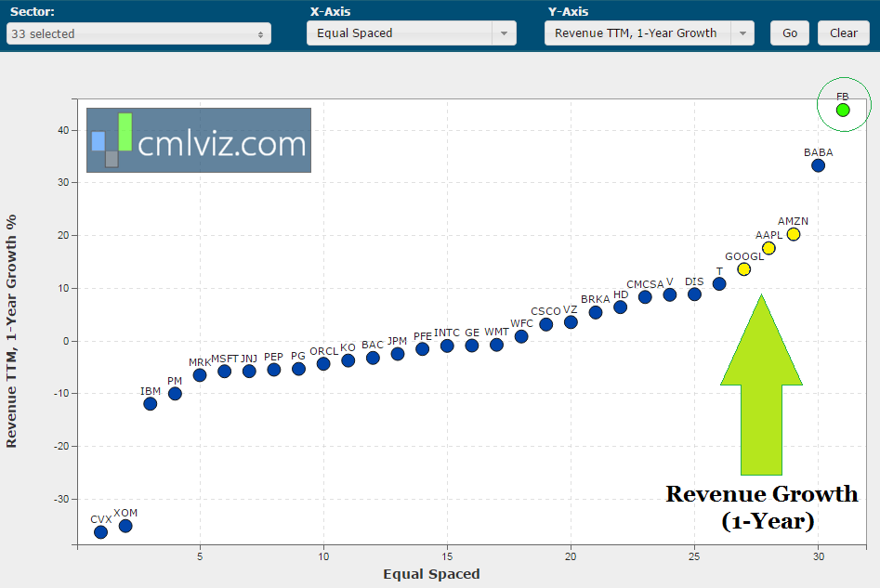Image resolution: width=880 pixels, height=588 pixels.
Task: Click the INTC data point
Action: pyautogui.click(x=447, y=346)
